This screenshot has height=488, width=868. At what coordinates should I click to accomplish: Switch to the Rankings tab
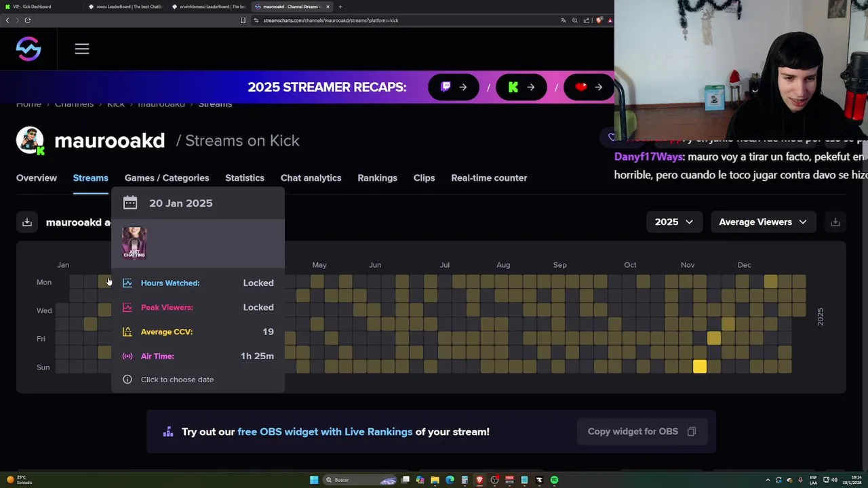[377, 178]
